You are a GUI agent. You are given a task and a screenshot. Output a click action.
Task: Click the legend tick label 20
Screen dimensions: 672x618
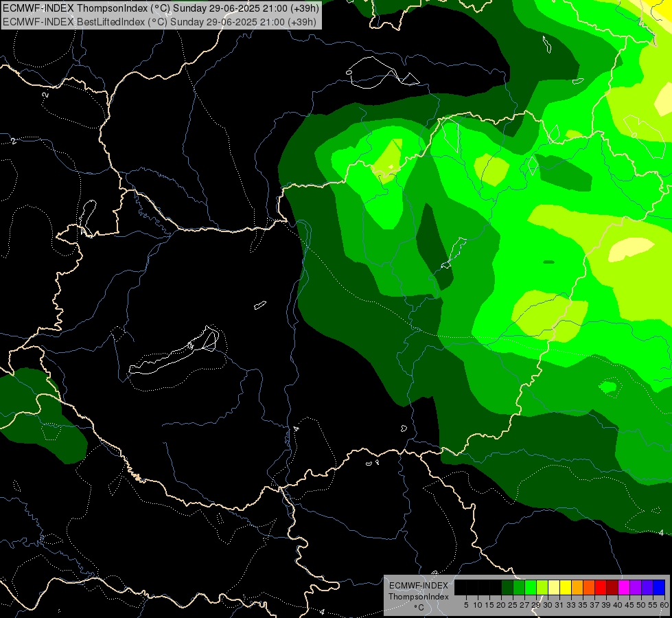(501, 605)
